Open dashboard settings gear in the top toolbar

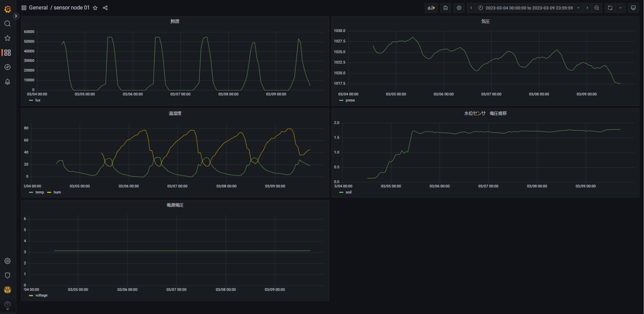click(x=459, y=8)
